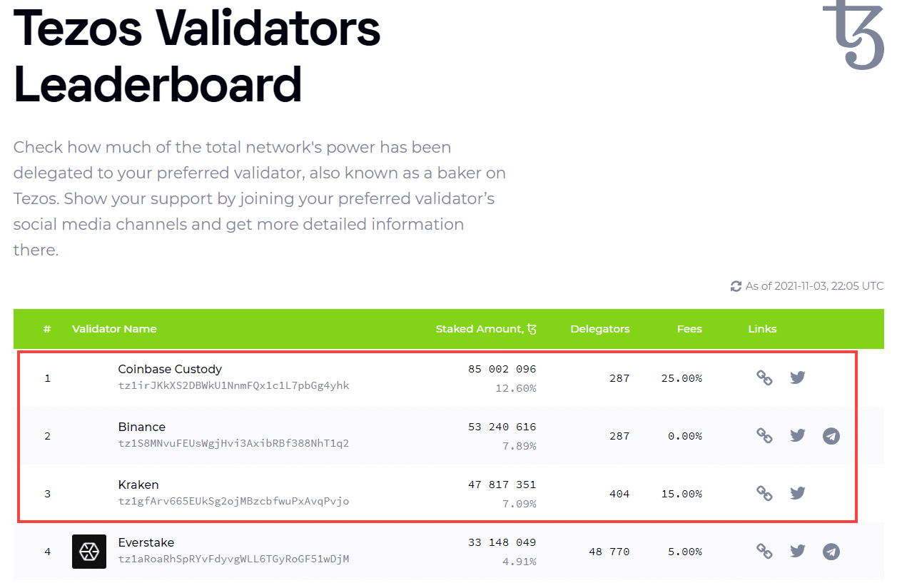The image size is (897, 588).
Task: Open Everstake Telegram icon
Action: click(x=831, y=551)
